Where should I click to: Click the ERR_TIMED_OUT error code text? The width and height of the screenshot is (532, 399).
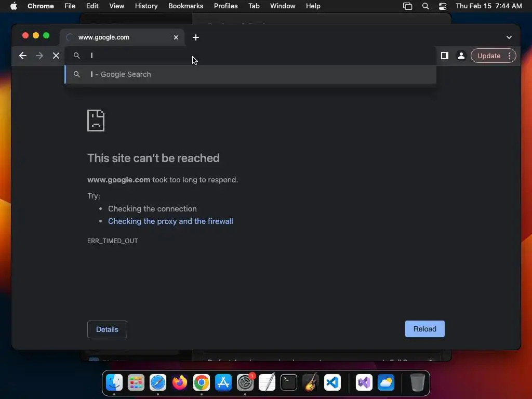(x=113, y=241)
